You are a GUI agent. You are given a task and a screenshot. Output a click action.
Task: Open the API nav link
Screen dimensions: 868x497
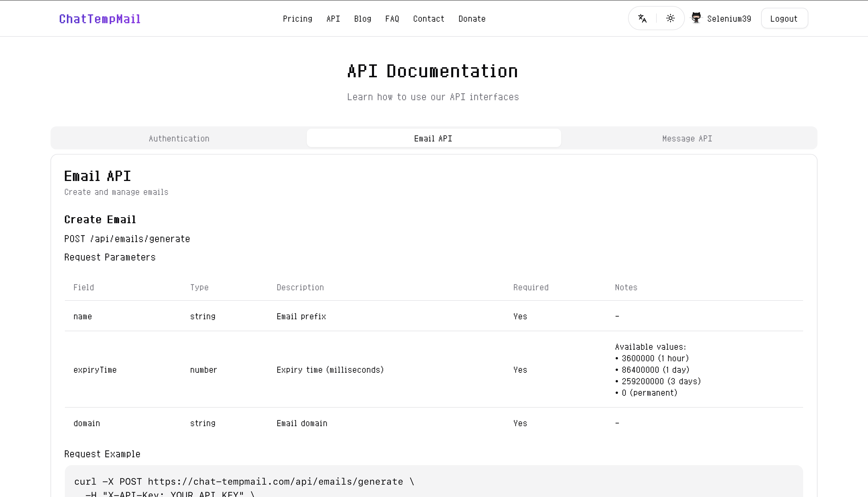[x=333, y=19]
